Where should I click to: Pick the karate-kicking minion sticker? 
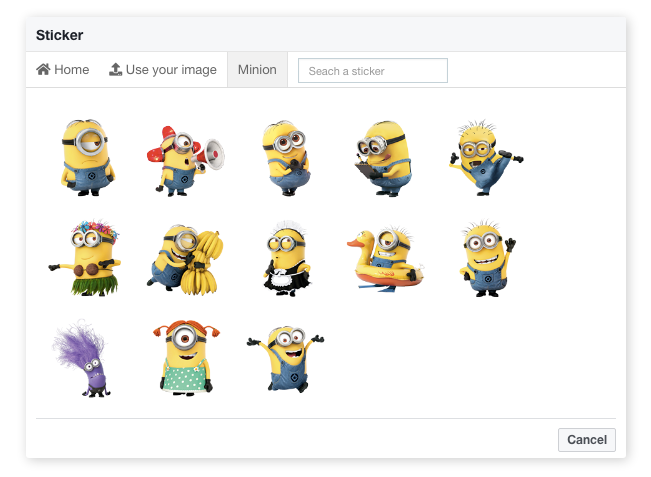pyautogui.click(x=485, y=157)
